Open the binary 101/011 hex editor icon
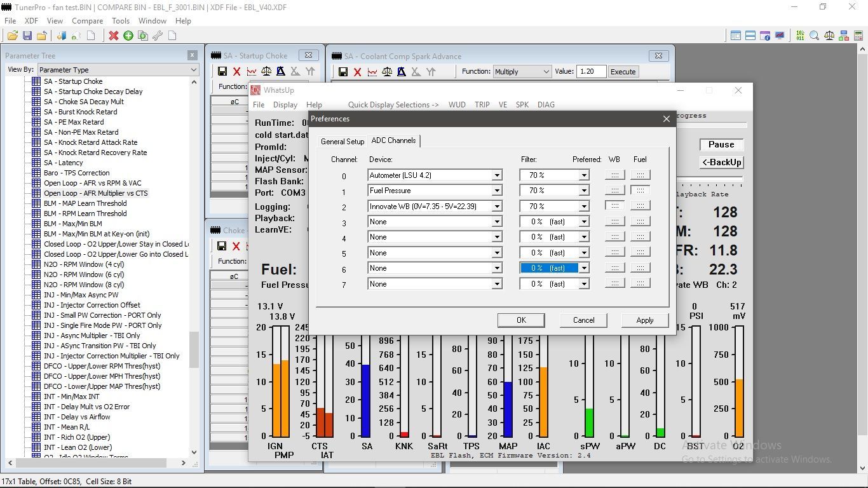Screen dimensions: 868x488 click(x=799, y=36)
